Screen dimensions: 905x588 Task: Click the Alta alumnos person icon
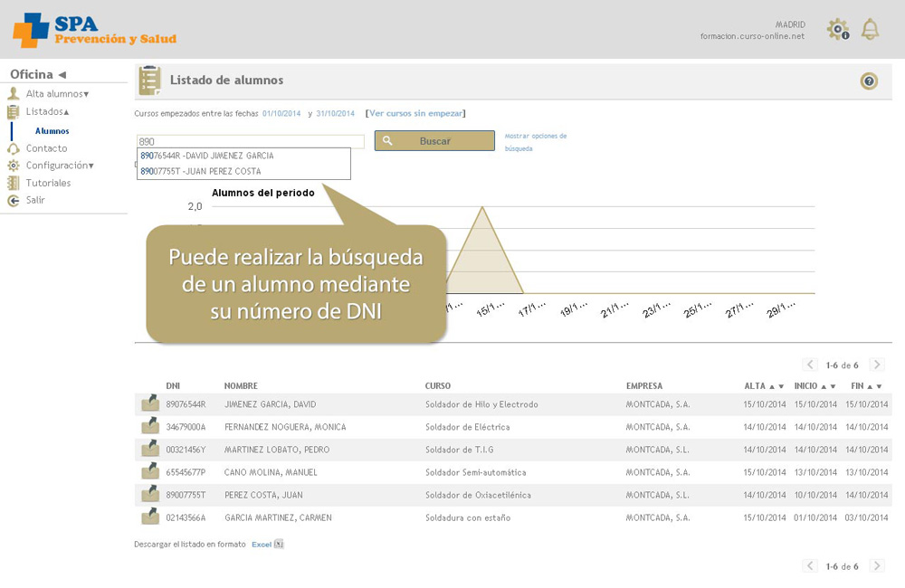click(x=14, y=93)
